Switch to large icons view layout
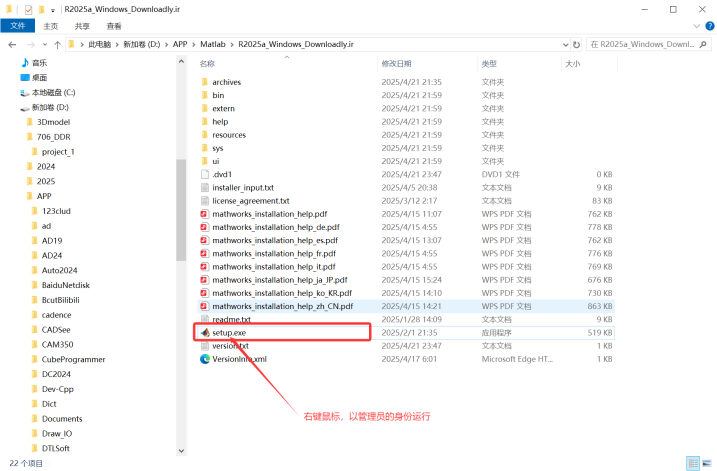This screenshot has width=717, height=471. [707, 463]
